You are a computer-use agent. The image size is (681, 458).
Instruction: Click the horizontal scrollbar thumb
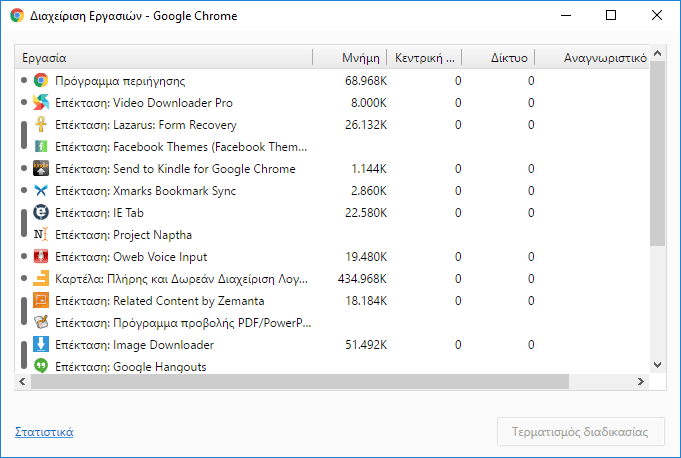click(x=300, y=382)
